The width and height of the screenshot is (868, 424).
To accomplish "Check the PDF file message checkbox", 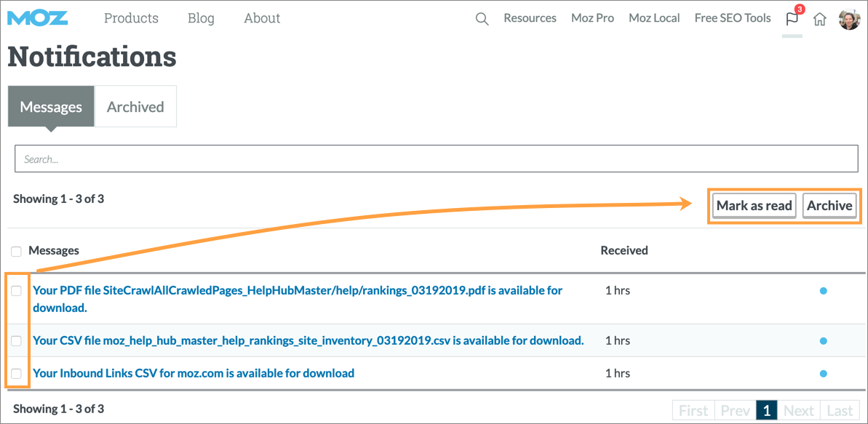I will coord(16,291).
